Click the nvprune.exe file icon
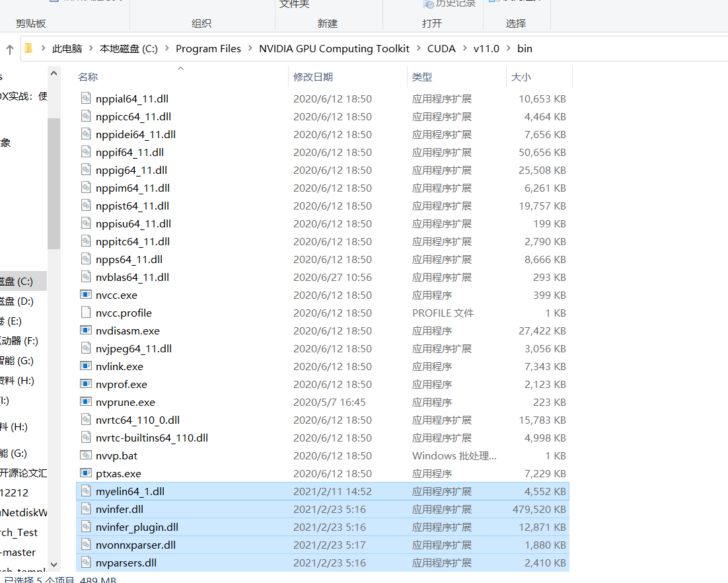This screenshot has height=583, width=728. click(86, 402)
